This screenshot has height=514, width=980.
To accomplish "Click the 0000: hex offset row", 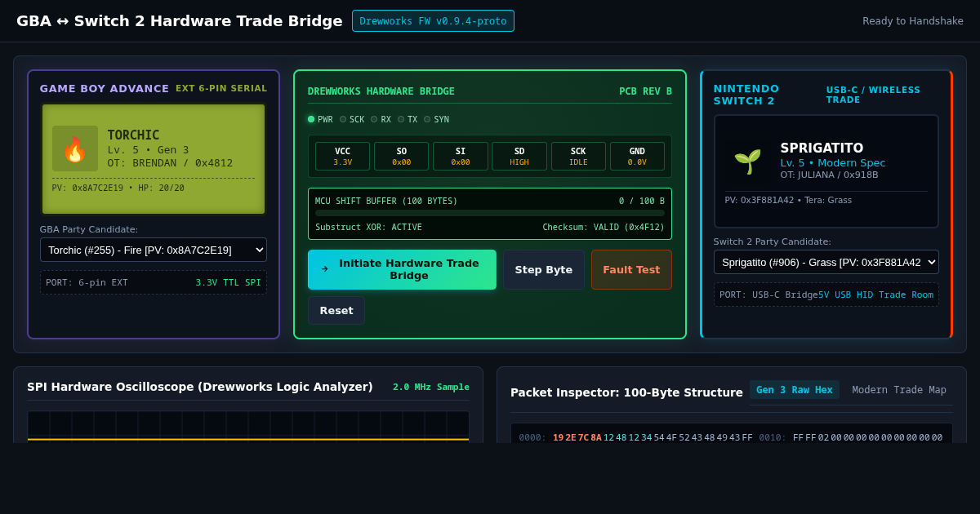I will (x=636, y=437).
